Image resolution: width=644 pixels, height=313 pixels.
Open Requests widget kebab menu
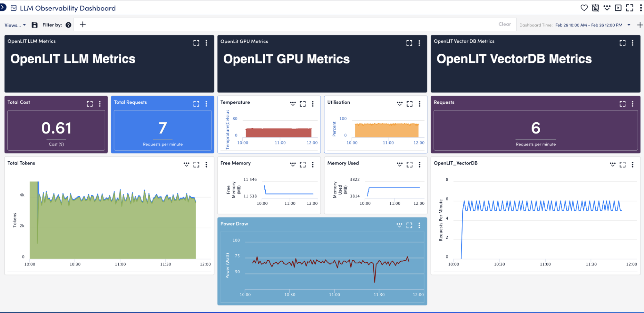(633, 104)
